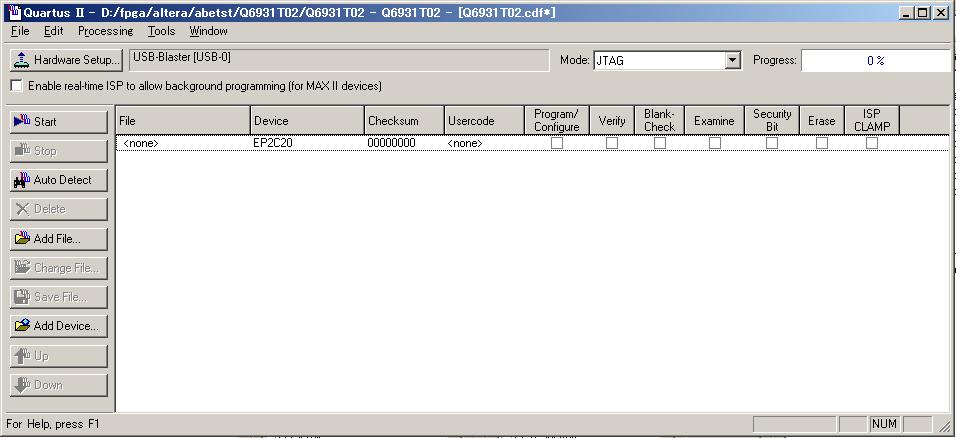Select the EP2C20 device cell

[x=307, y=143]
